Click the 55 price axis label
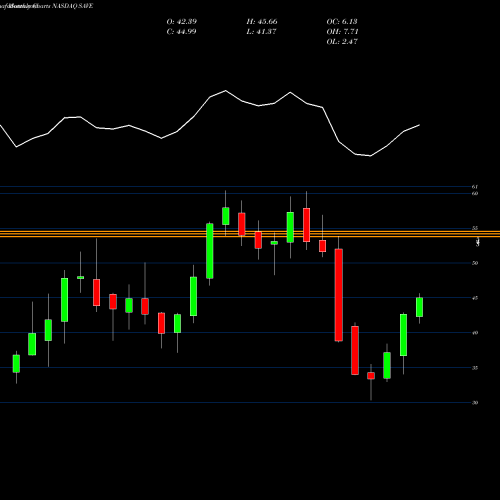This screenshot has width=500, height=500. pos(475,228)
